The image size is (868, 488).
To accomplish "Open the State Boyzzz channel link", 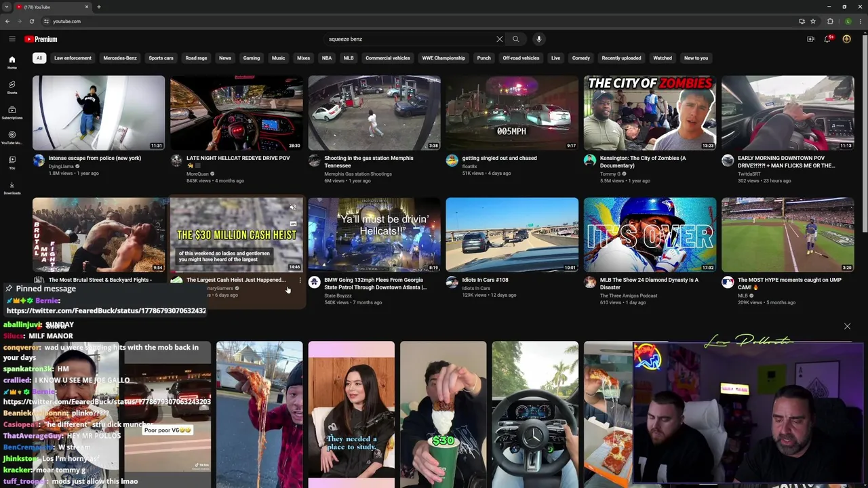I will tap(338, 296).
